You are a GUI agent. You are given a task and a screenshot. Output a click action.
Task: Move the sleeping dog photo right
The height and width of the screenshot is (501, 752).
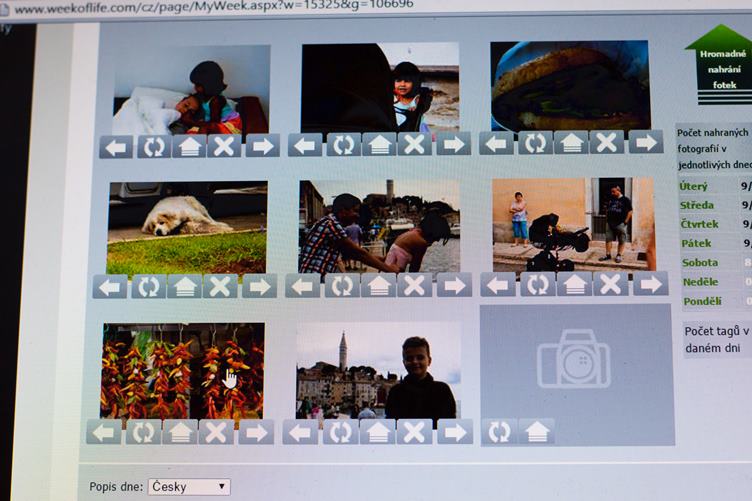(259, 286)
